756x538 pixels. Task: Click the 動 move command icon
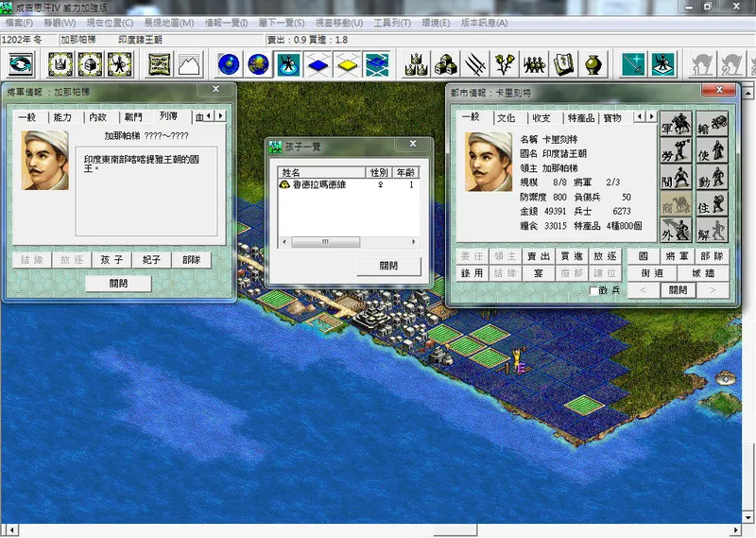(x=713, y=177)
